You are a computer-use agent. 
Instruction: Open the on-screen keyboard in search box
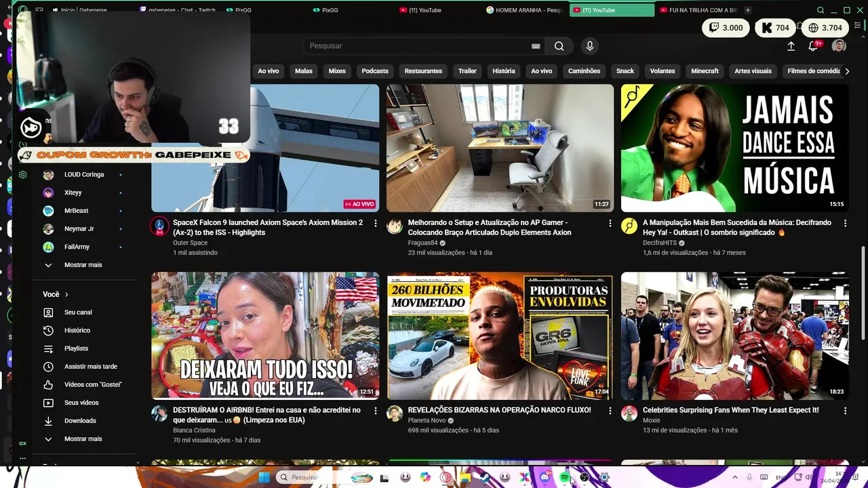(x=536, y=46)
